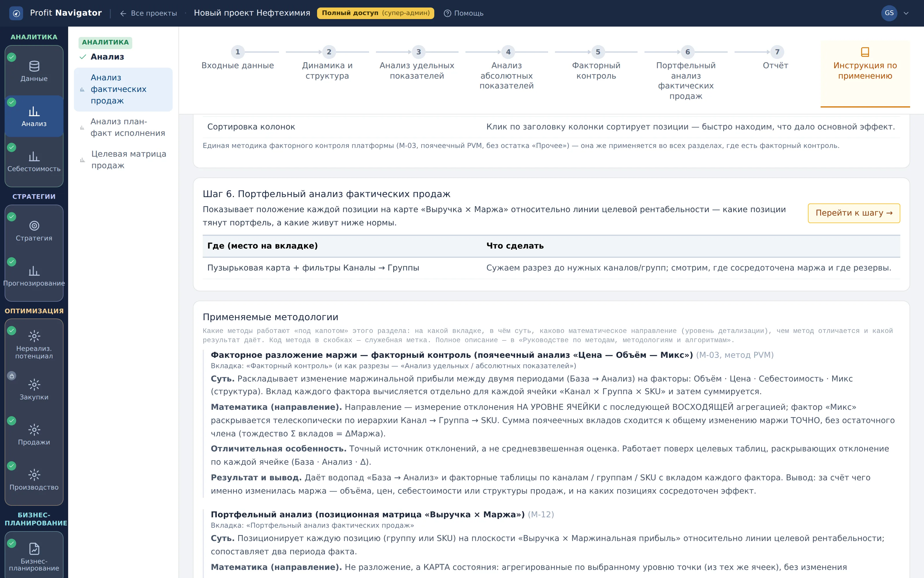Viewport: 924px width, 578px height.
Task: Open the Данные database icon
Action: click(x=34, y=66)
